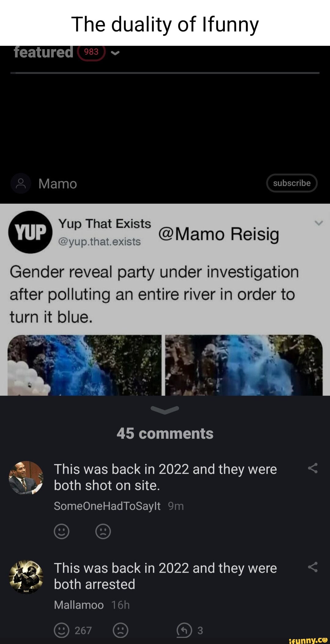Open the featured feed dropdown arrow

click(x=115, y=53)
